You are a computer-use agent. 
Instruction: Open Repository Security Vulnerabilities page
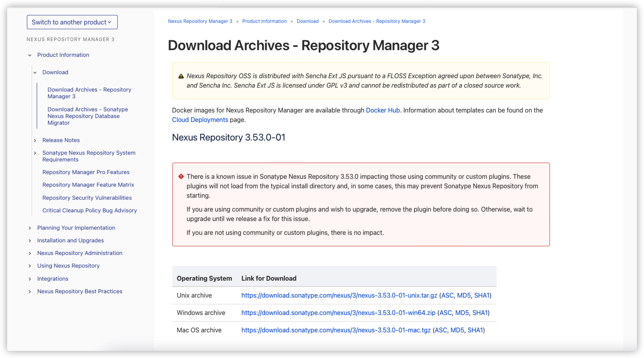pos(87,198)
